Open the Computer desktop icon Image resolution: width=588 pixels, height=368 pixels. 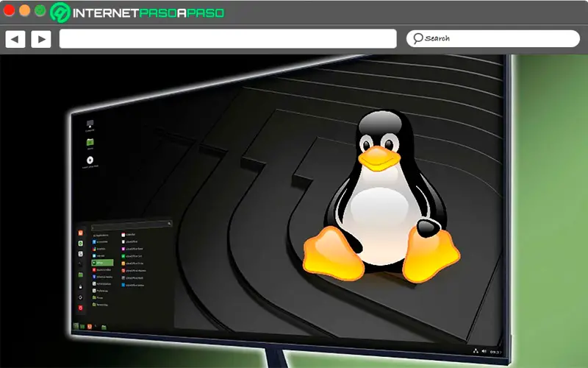(90, 125)
